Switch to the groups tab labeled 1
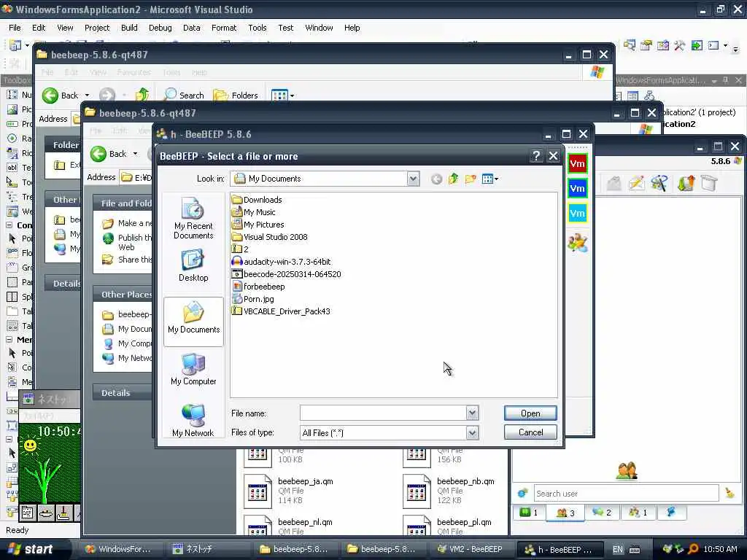 point(638,513)
